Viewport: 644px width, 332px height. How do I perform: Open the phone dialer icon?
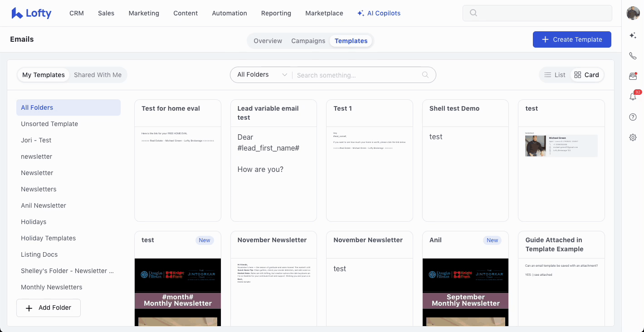tap(633, 55)
